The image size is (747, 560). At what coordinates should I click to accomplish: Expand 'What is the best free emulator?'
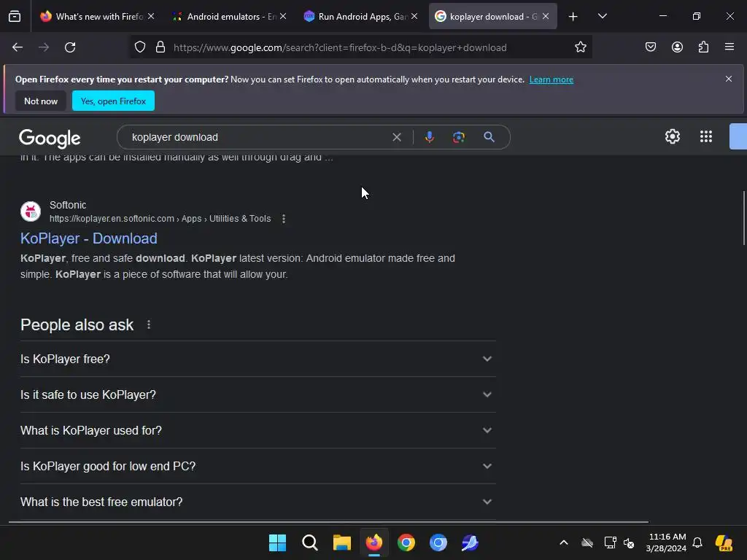point(258,502)
